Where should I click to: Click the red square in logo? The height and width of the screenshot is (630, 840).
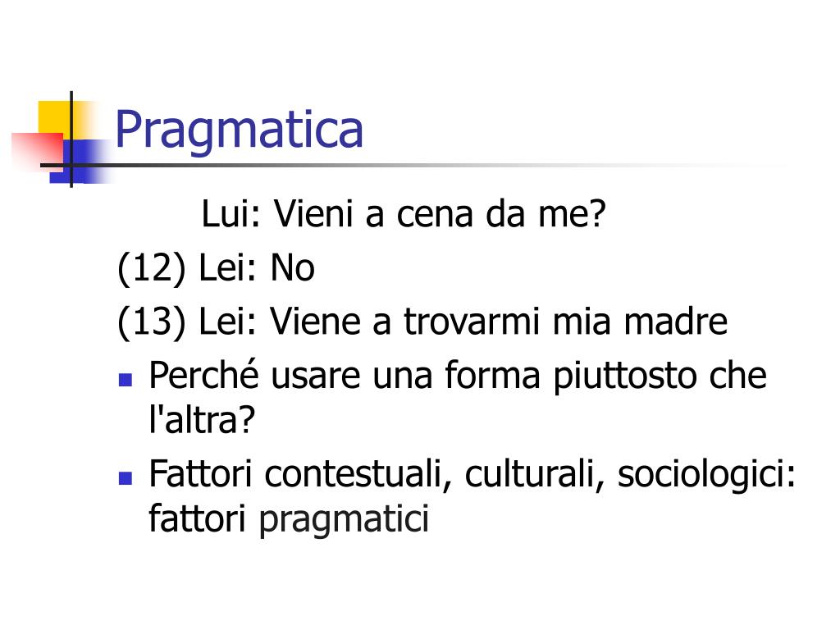coord(38,152)
